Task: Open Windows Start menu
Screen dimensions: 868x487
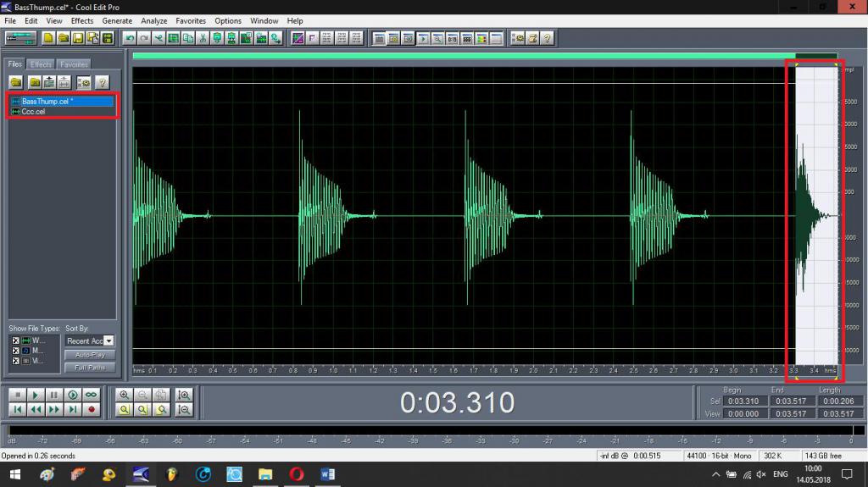Action: click(x=15, y=474)
